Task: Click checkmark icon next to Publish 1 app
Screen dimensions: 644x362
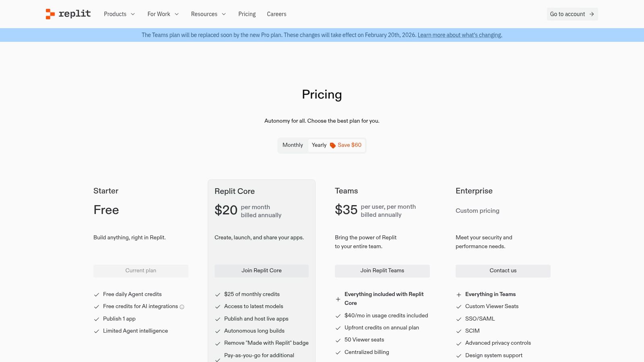Action: (97, 319)
